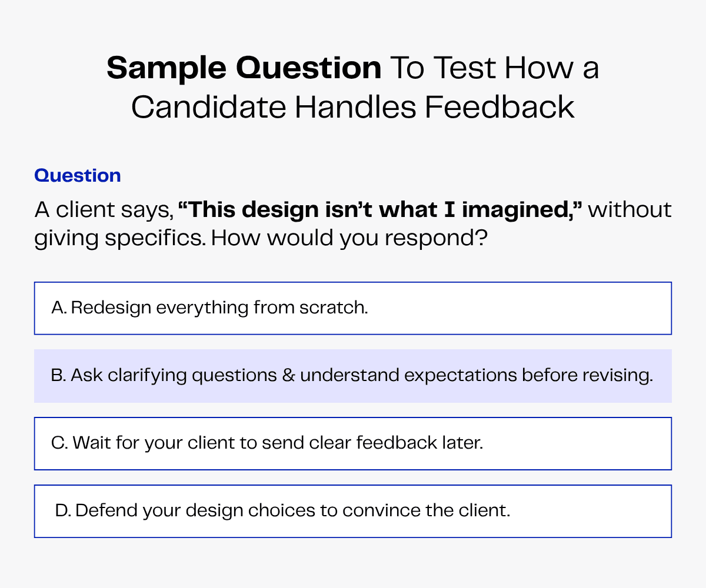
Task: Click "To Test How a" in the heading
Action: coord(494,69)
